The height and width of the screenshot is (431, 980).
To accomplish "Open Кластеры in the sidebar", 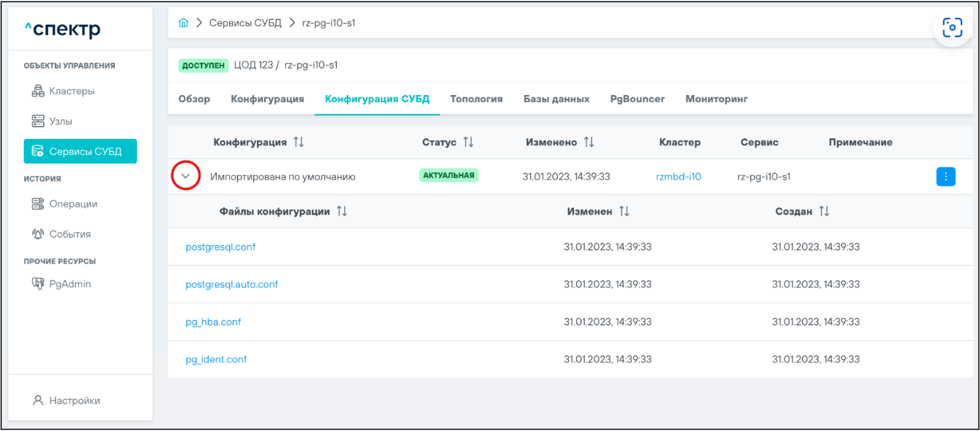I will (x=72, y=91).
